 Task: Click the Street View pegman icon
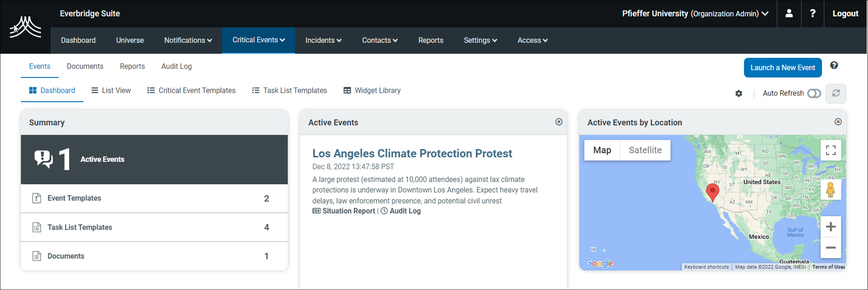830,190
